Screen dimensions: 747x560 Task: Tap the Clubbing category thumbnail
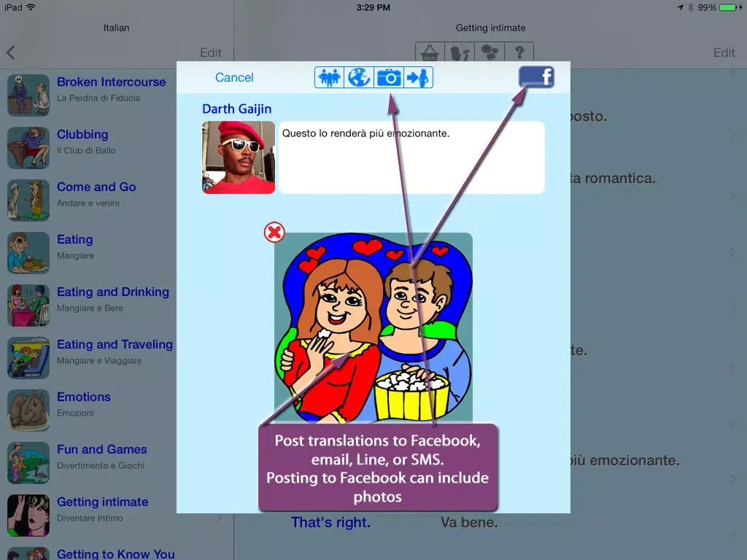click(28, 147)
